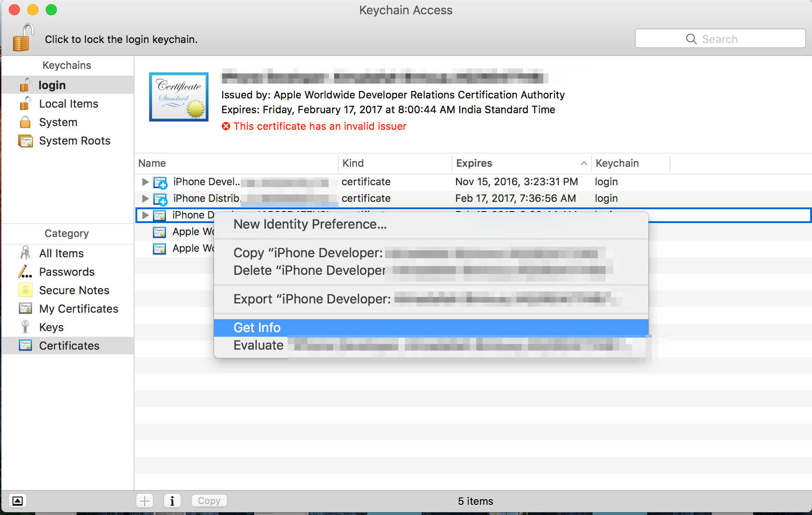Click the large Certificate Standard thumbnail
The width and height of the screenshot is (812, 515).
coord(179,97)
